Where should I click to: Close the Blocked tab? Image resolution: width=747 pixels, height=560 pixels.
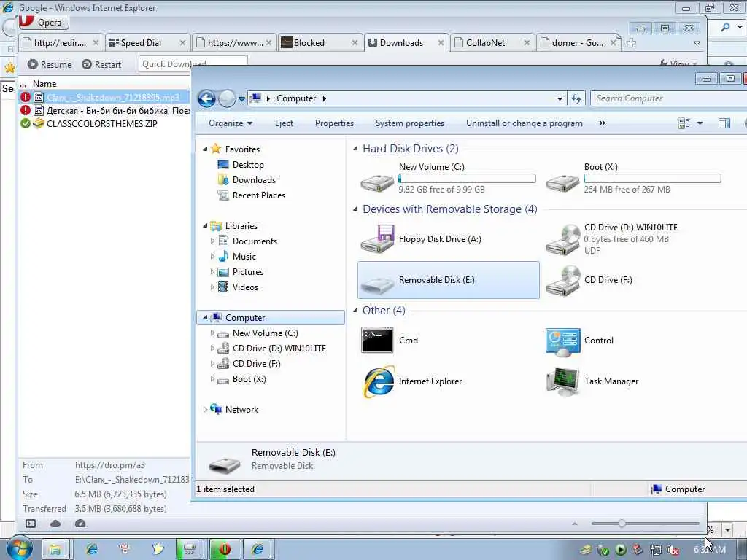pyautogui.click(x=355, y=43)
